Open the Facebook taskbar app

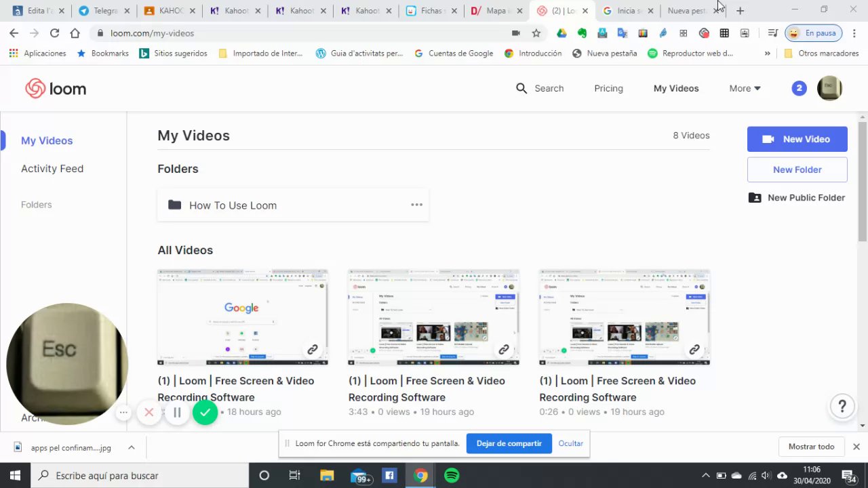click(389, 475)
